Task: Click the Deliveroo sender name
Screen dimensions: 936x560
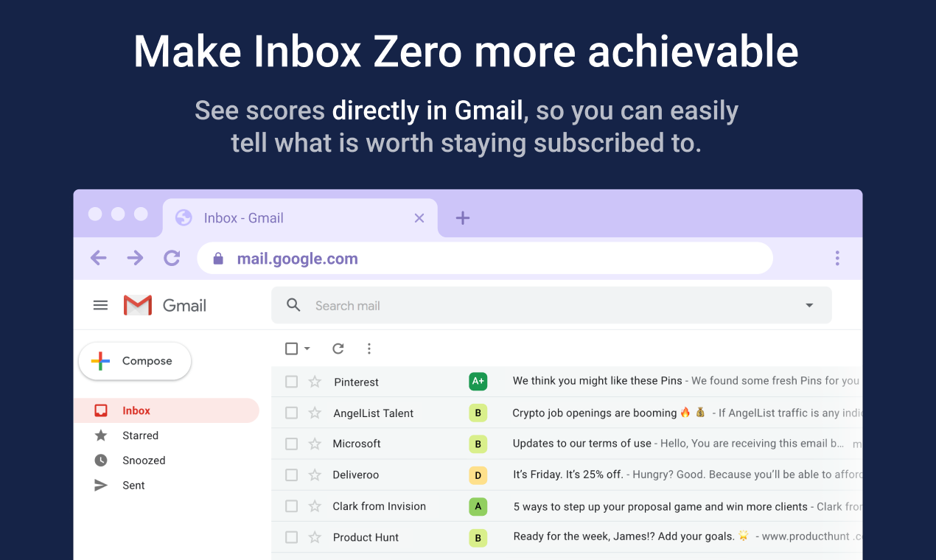Action: 356,475
